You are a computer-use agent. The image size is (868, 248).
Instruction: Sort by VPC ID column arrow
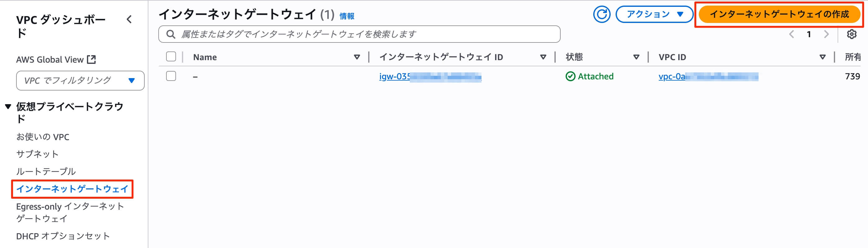[822, 57]
